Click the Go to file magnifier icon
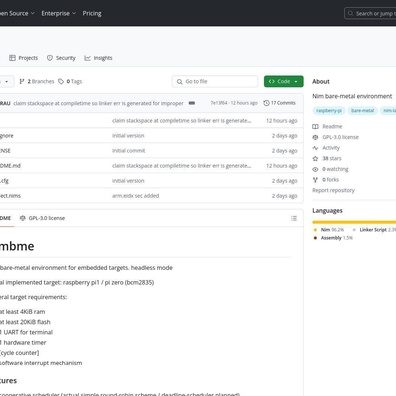This screenshot has height=396, width=396. (x=179, y=81)
